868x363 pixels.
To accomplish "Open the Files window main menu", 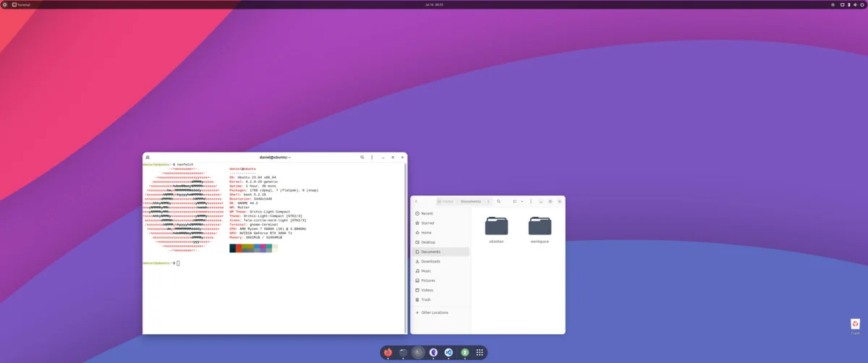I will pyautogui.click(x=532, y=201).
